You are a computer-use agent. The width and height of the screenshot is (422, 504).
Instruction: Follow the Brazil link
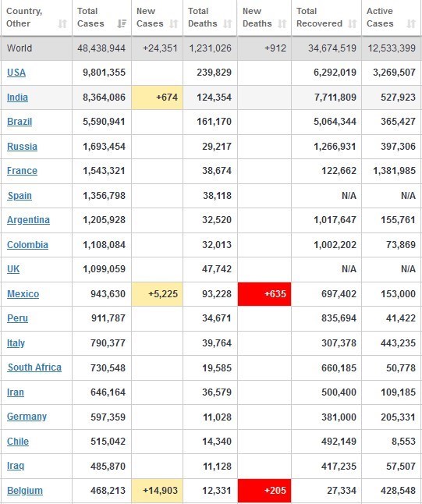(x=20, y=122)
